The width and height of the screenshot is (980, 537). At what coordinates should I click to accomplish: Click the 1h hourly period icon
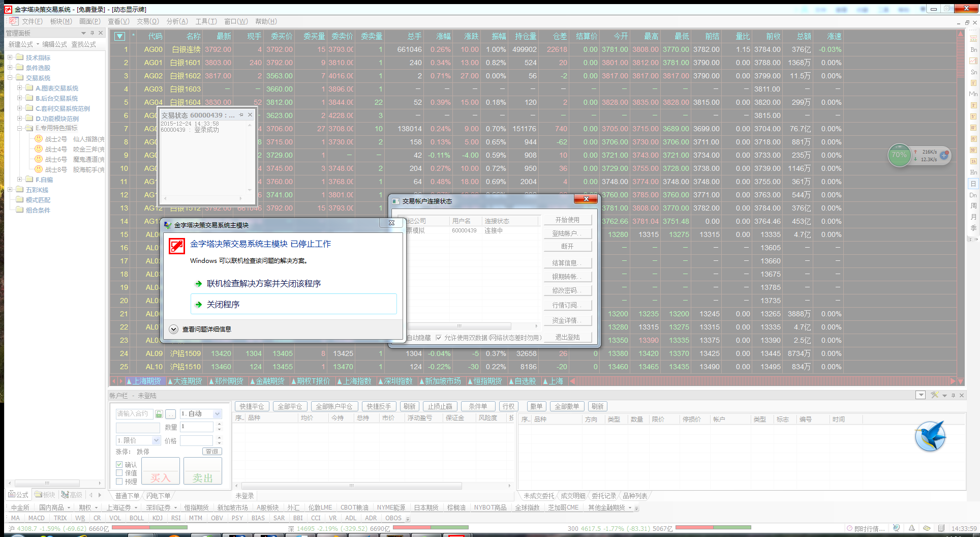(x=973, y=161)
